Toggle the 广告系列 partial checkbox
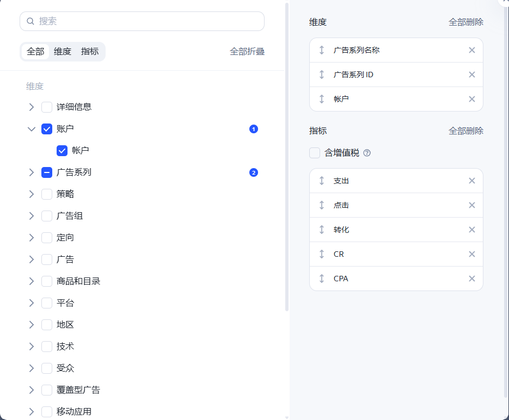Viewport: 509px width, 420px height. click(47, 172)
